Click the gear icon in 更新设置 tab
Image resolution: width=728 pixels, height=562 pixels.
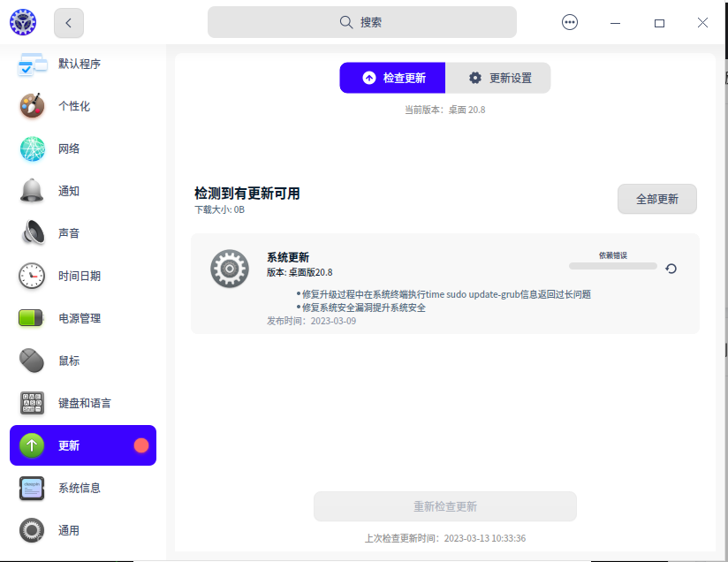(475, 78)
